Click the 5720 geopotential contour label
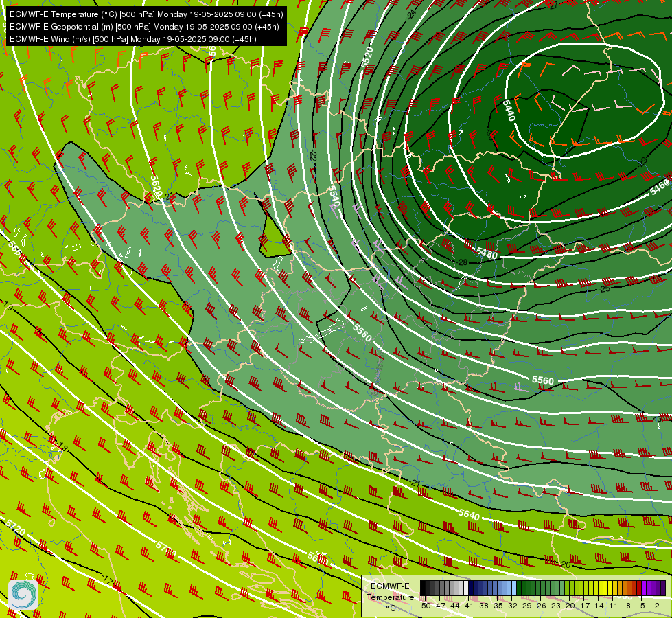This screenshot has width=672, height=618. pyautogui.click(x=16, y=527)
